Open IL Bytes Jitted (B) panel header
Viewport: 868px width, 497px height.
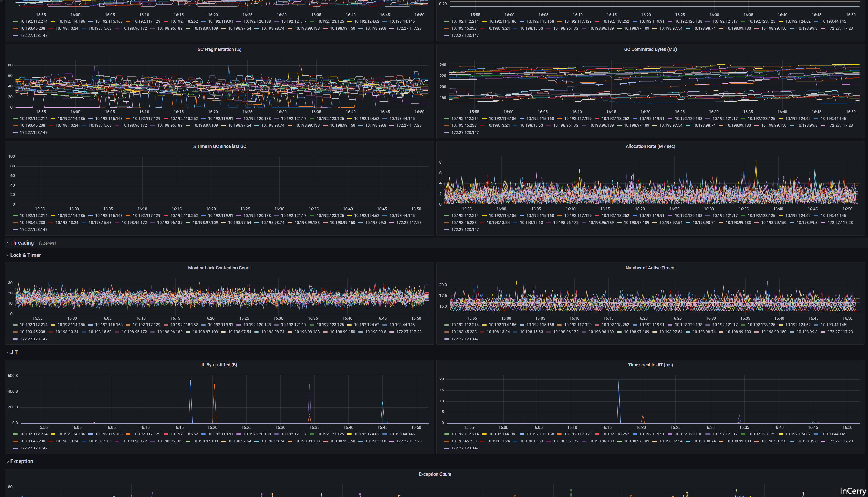coord(219,365)
